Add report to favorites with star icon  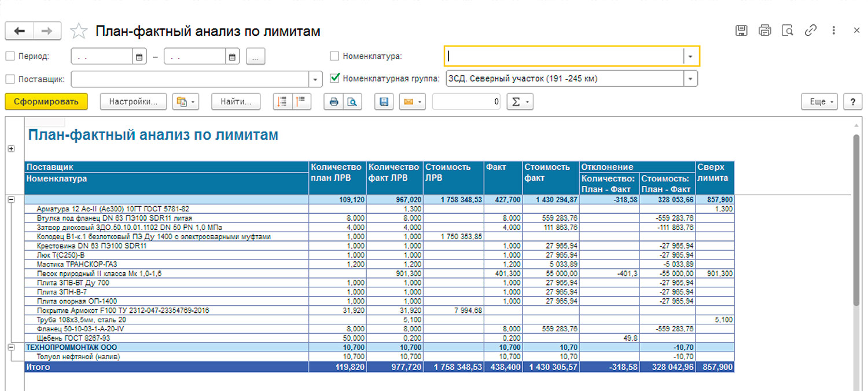[79, 31]
